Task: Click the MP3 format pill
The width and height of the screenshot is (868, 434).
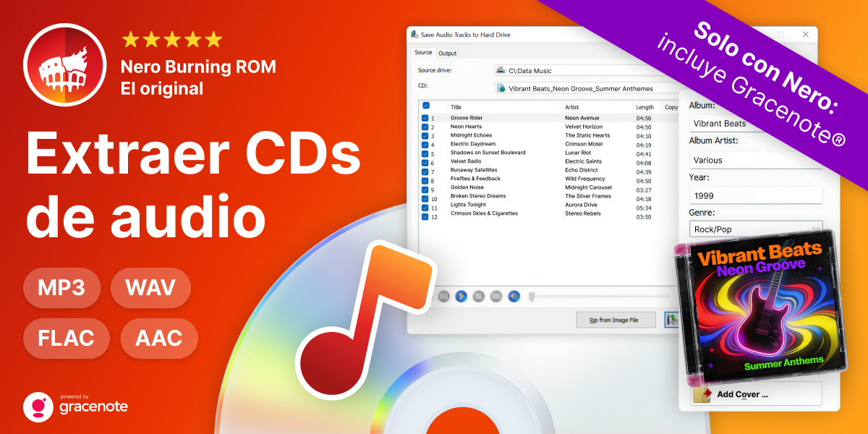Action: coord(64,288)
